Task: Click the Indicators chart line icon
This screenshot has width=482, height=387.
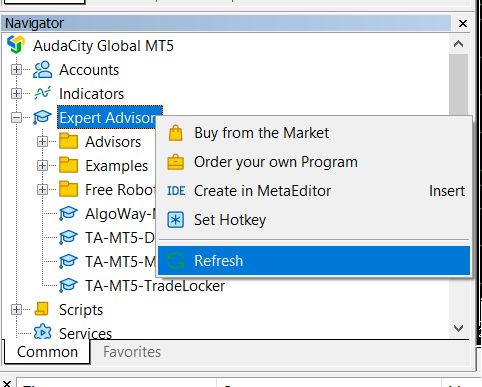Action: click(x=42, y=93)
